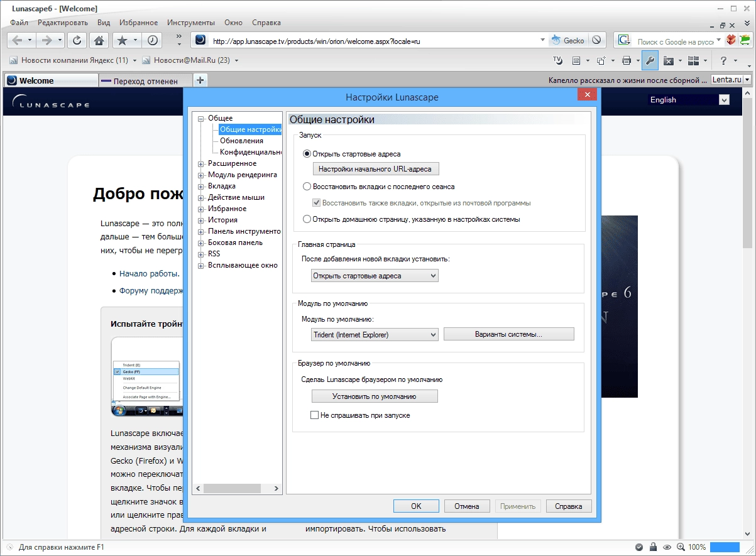
Task: Open the default engine Trident dropdown
Action: pyautogui.click(x=375, y=335)
